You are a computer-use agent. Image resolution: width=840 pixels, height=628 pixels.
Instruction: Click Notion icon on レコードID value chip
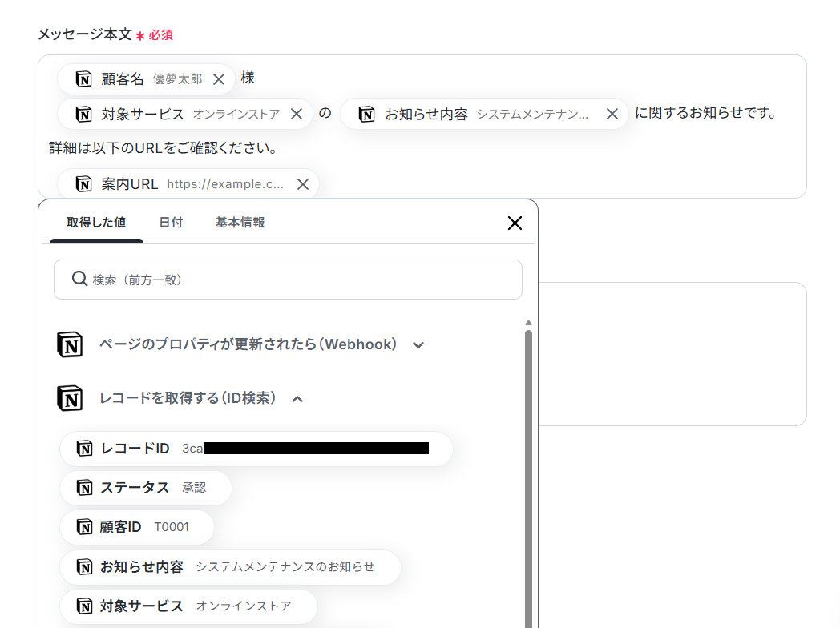[x=84, y=448]
